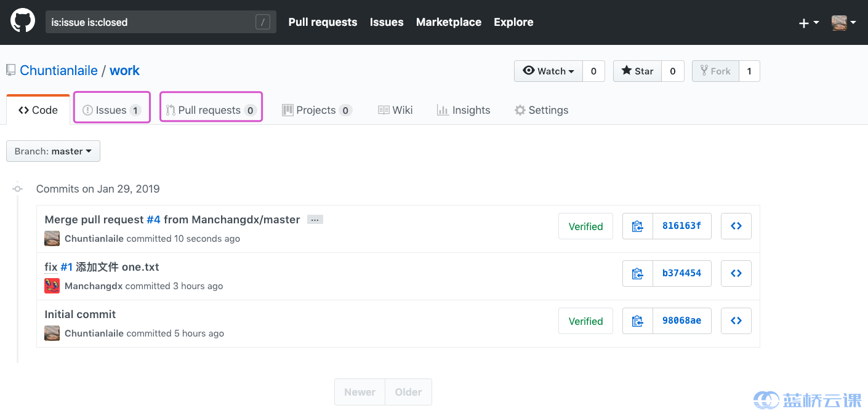Open the Watch dropdown

coord(549,71)
